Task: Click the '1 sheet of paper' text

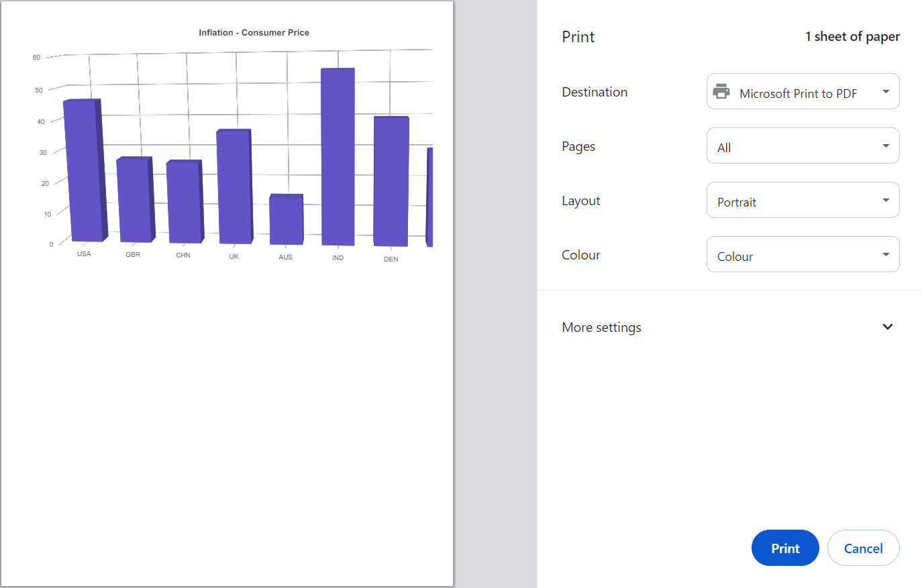Action: tap(852, 37)
